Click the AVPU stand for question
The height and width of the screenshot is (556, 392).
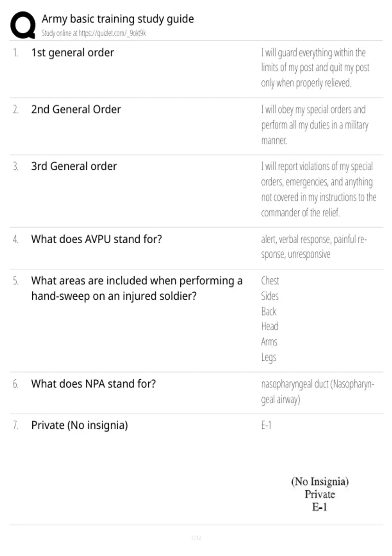[x=96, y=239]
